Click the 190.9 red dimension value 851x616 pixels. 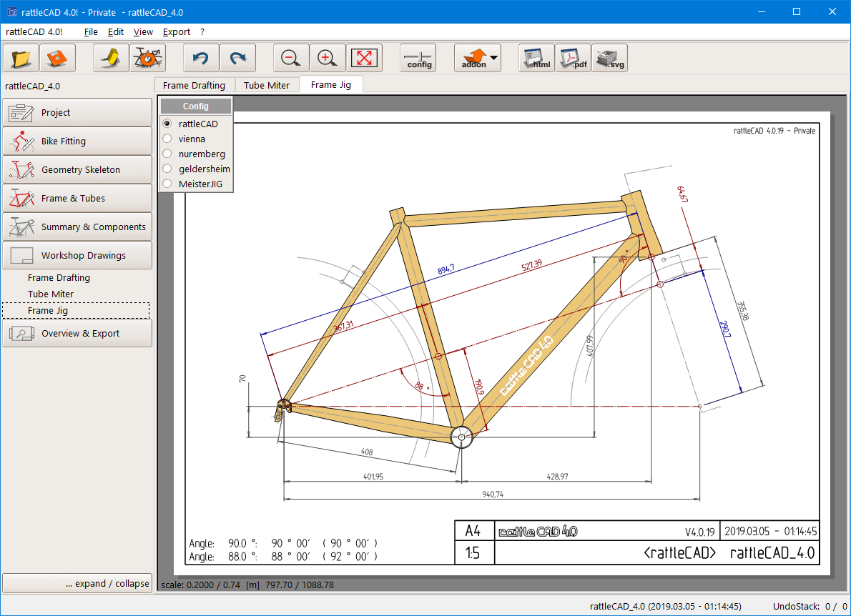pyautogui.click(x=478, y=386)
